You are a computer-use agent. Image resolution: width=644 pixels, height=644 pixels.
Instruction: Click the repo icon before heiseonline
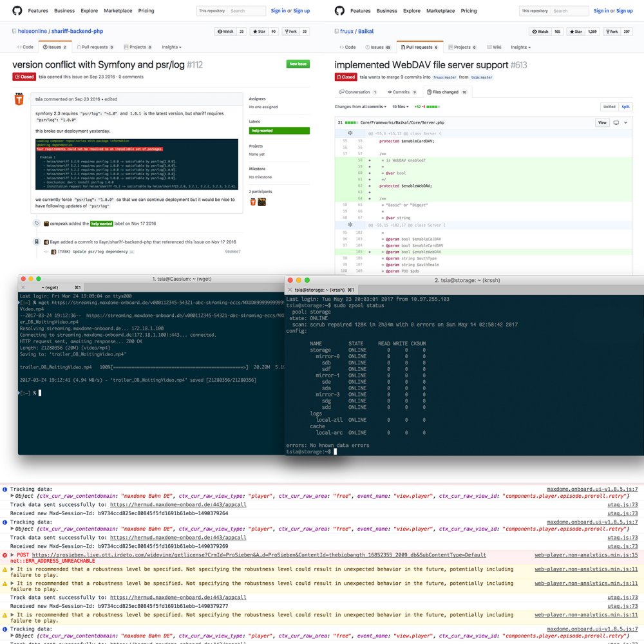coord(14,31)
